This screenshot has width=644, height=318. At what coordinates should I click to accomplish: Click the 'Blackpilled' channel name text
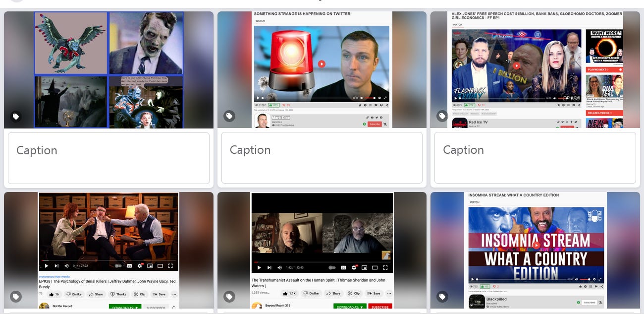click(497, 299)
